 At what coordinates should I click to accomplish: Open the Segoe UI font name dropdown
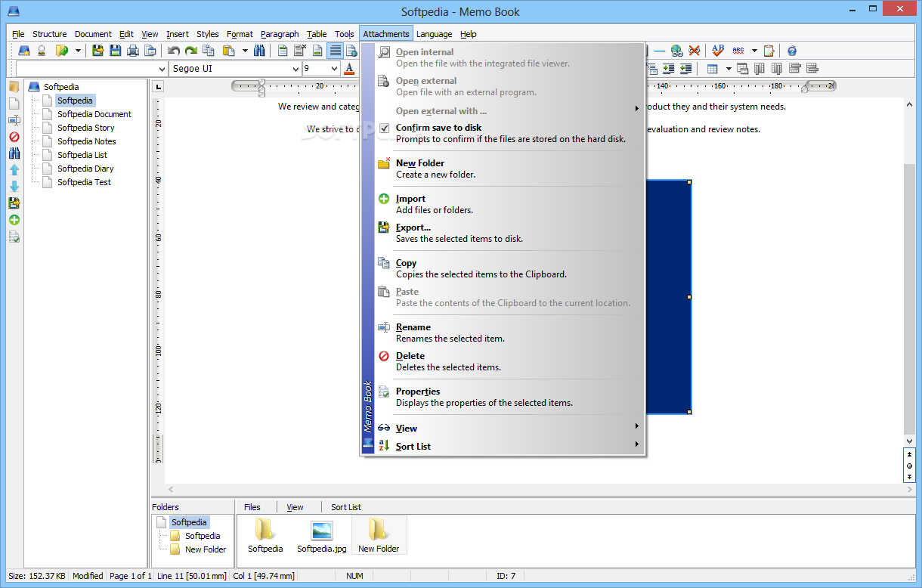click(x=294, y=69)
